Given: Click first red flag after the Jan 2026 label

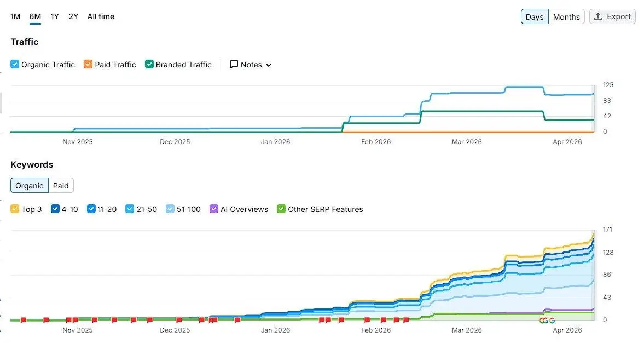Looking at the screenshot, I should click(x=322, y=319).
